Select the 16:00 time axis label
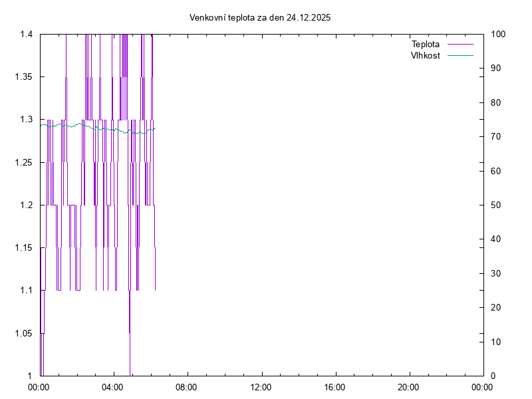Screen dimensions: 532x399 [334, 387]
